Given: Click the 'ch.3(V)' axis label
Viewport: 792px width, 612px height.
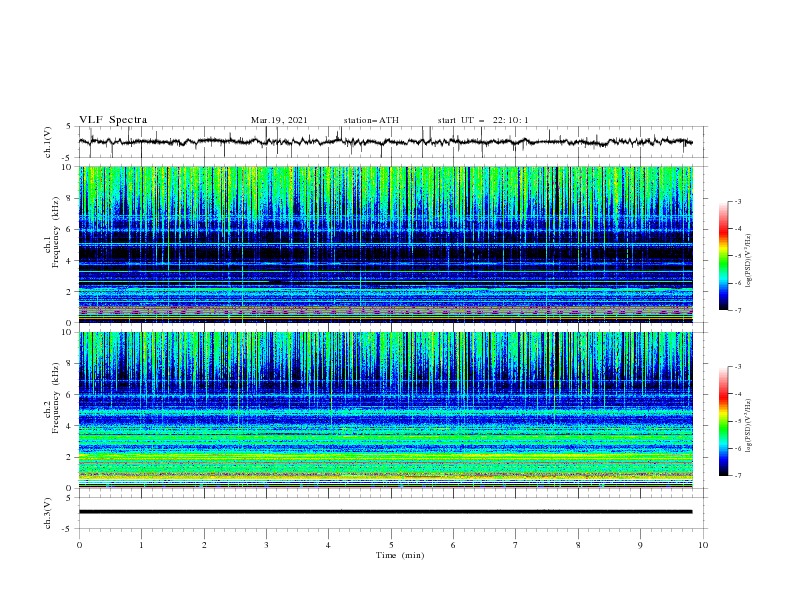Looking at the screenshot, I should point(48,513).
